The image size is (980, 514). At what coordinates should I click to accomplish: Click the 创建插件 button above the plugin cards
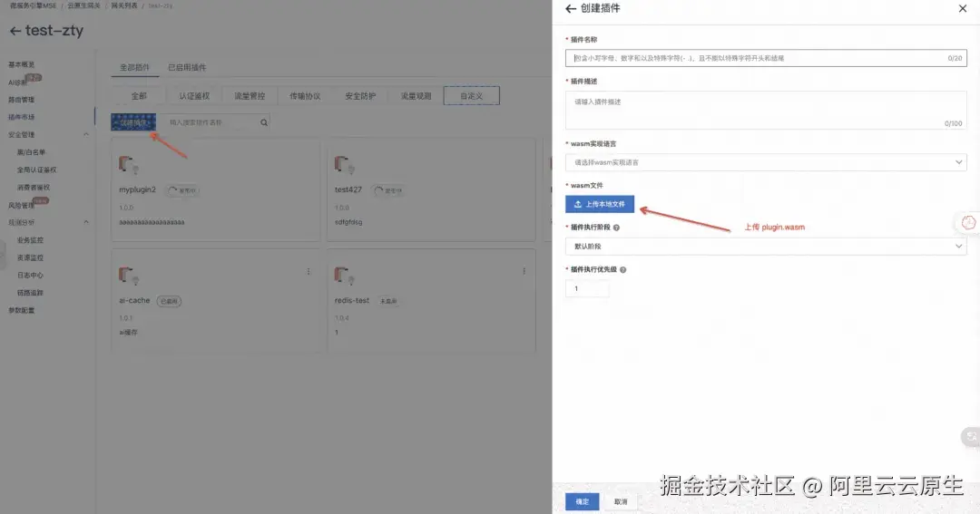[x=133, y=122]
